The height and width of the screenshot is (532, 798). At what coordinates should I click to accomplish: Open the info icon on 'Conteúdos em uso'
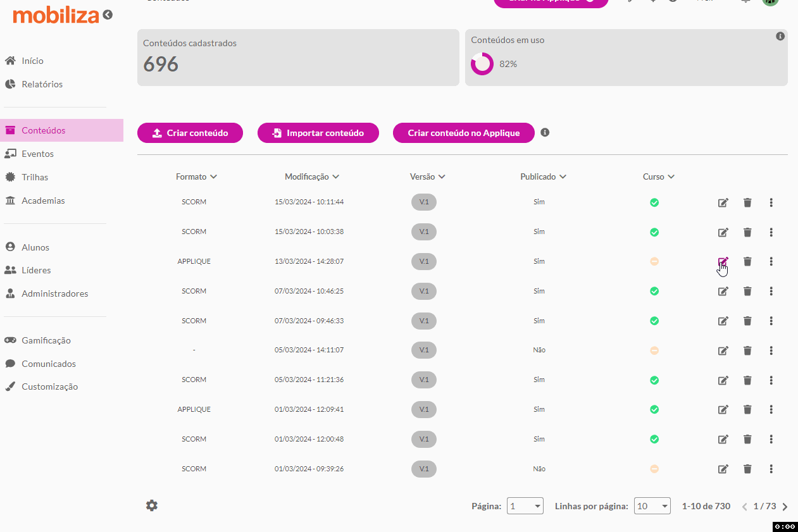click(x=780, y=37)
